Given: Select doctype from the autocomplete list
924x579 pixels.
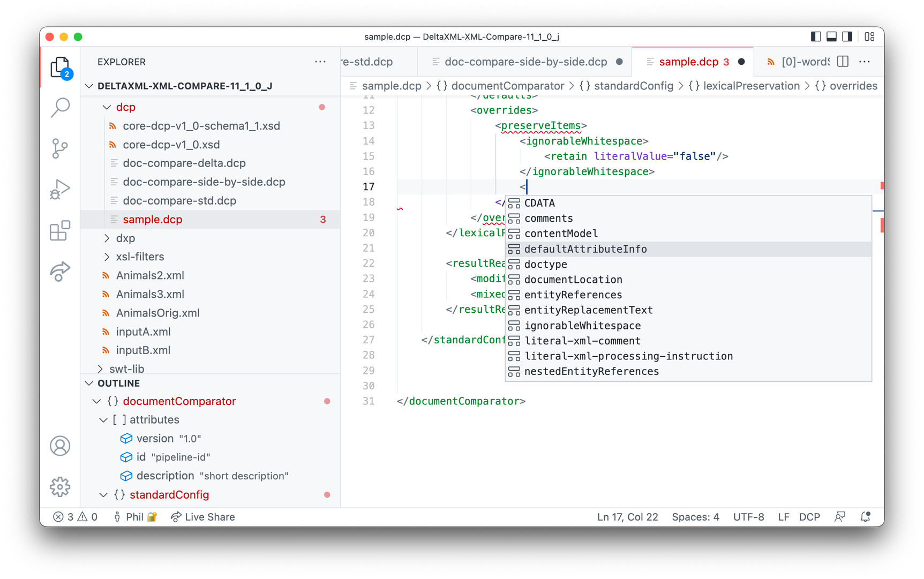Looking at the screenshot, I should pyautogui.click(x=546, y=264).
